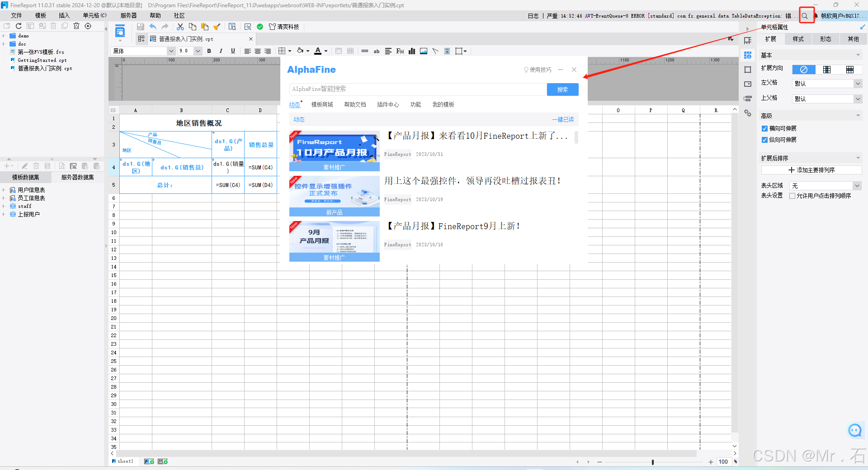Image resolution: width=868 pixels, height=470 pixels.
Task: Open the 模板 menu
Action: tap(41, 15)
